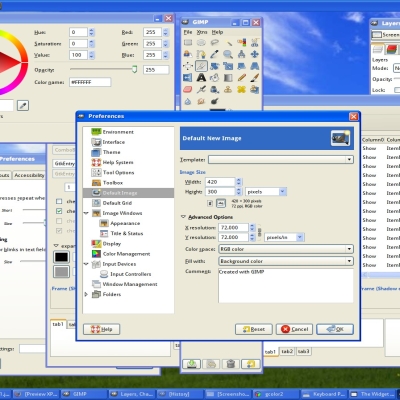Collapse the Input Devices tree node
400x400 pixels.
[86, 264]
